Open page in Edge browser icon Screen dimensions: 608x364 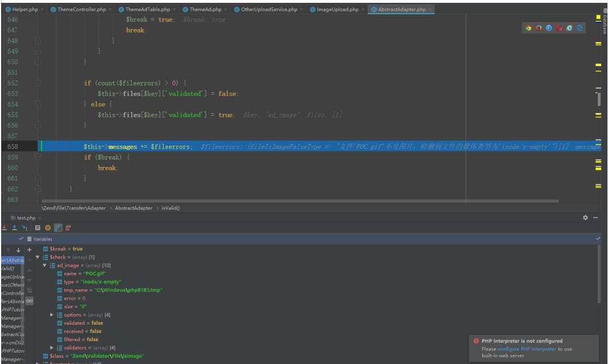click(580, 28)
